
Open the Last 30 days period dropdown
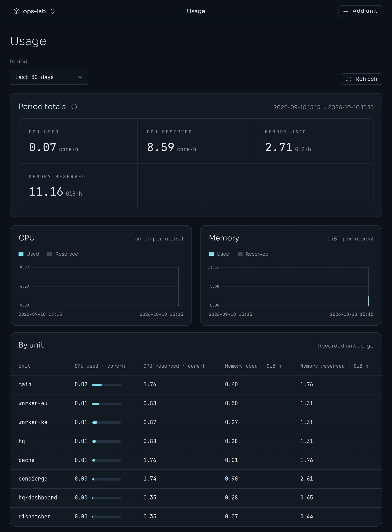[x=49, y=77]
